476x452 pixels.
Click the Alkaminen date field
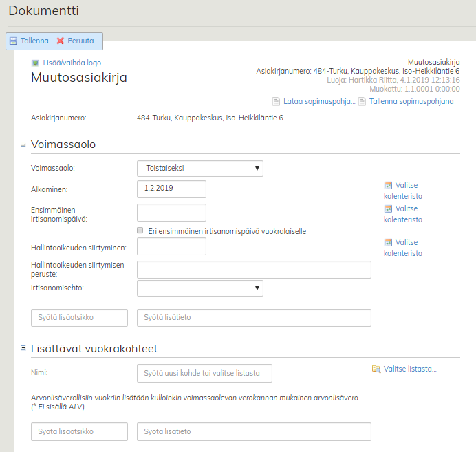pyautogui.click(x=172, y=189)
